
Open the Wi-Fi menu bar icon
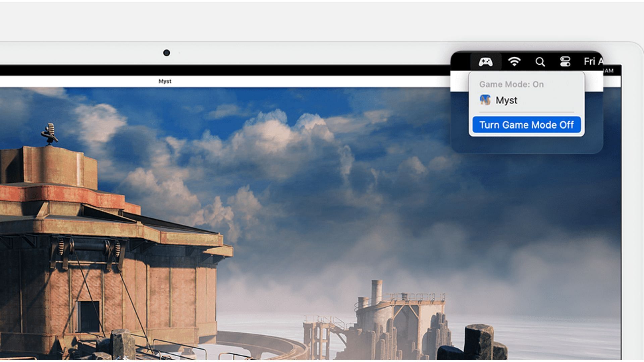pos(514,62)
